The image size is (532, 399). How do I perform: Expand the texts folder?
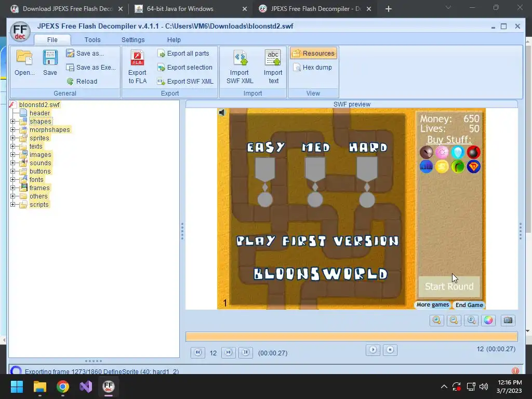tap(13, 146)
